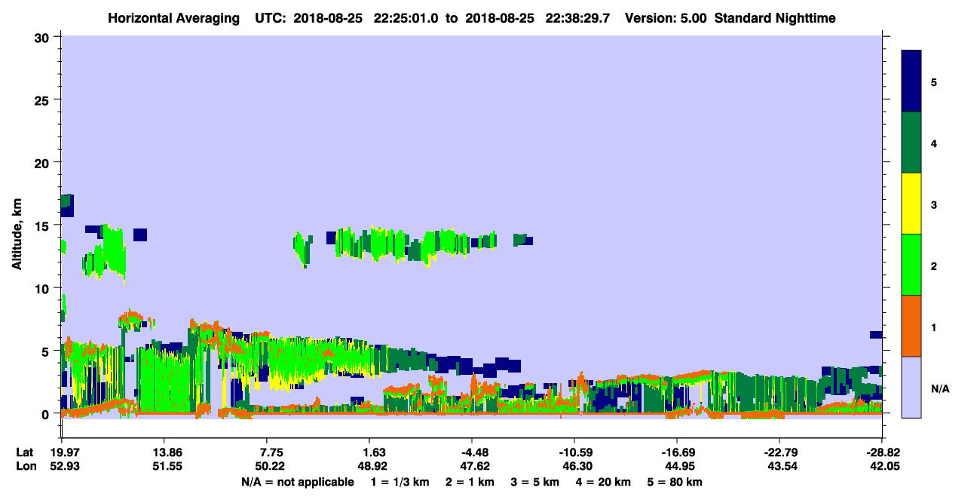
Task: Click the colorbar number label '1'
Action: pyautogui.click(x=934, y=327)
